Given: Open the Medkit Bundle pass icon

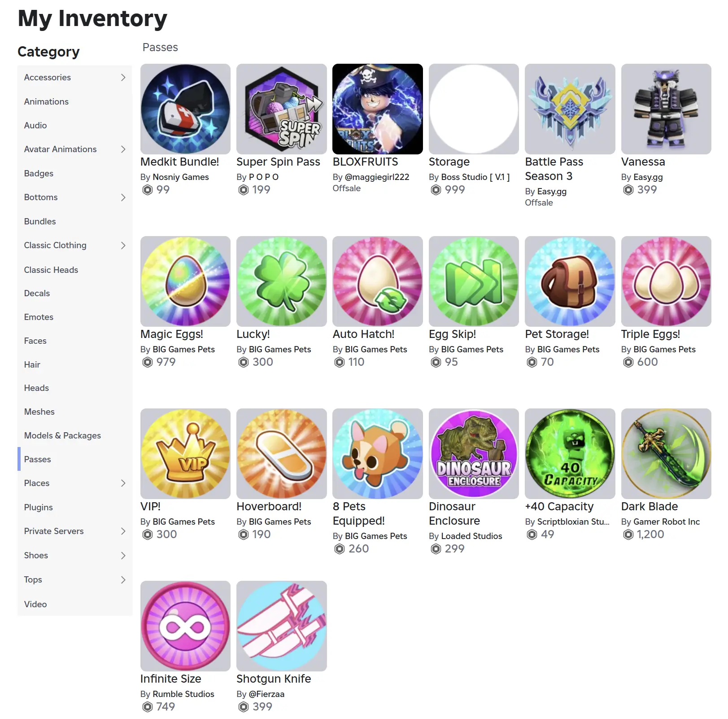Looking at the screenshot, I should (x=185, y=109).
